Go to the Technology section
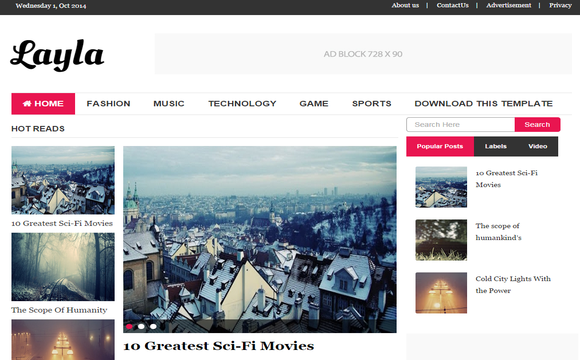The image size is (580, 360). (242, 104)
